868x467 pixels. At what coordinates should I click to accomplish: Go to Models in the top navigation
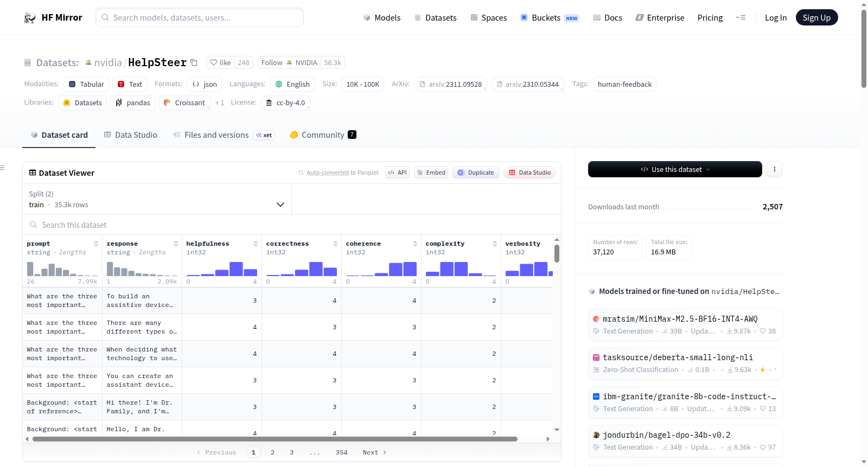pyautogui.click(x=382, y=18)
